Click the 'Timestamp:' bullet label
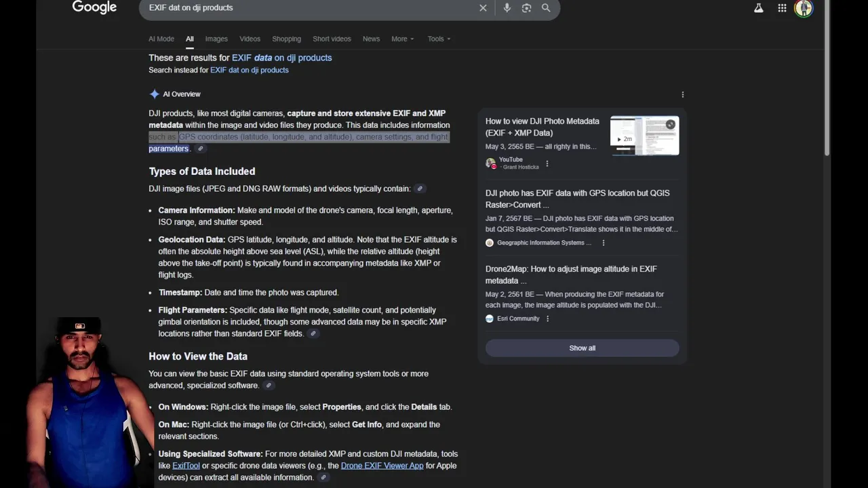868x488 pixels. pyautogui.click(x=180, y=292)
